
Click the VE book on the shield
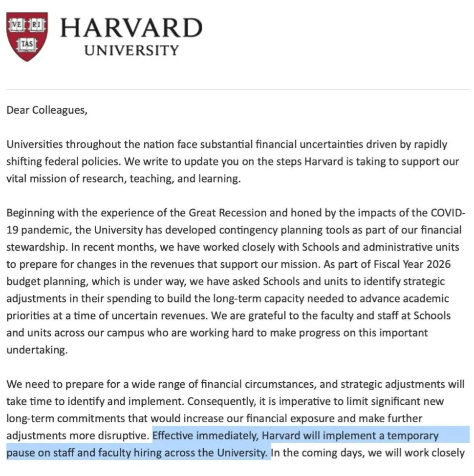pyautogui.click(x=17, y=24)
